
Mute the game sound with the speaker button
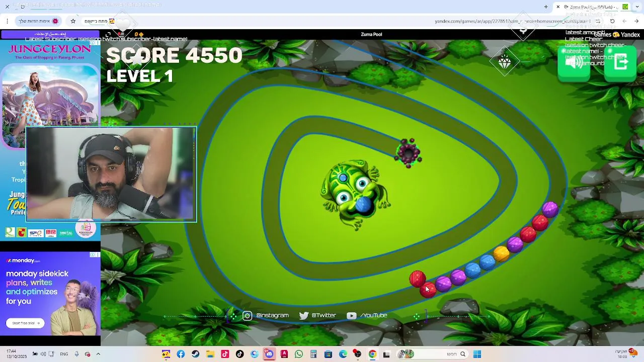pos(574,64)
